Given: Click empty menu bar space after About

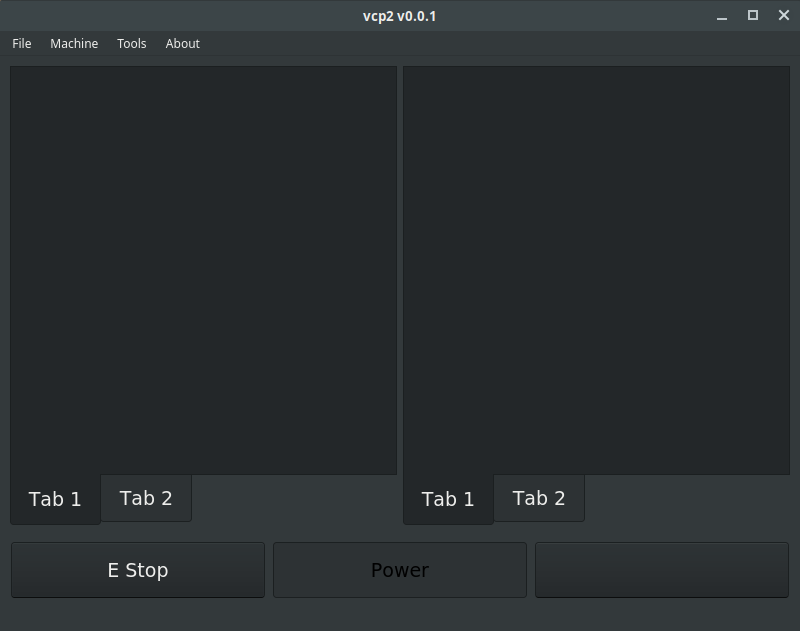Looking at the screenshot, I should (500, 44).
